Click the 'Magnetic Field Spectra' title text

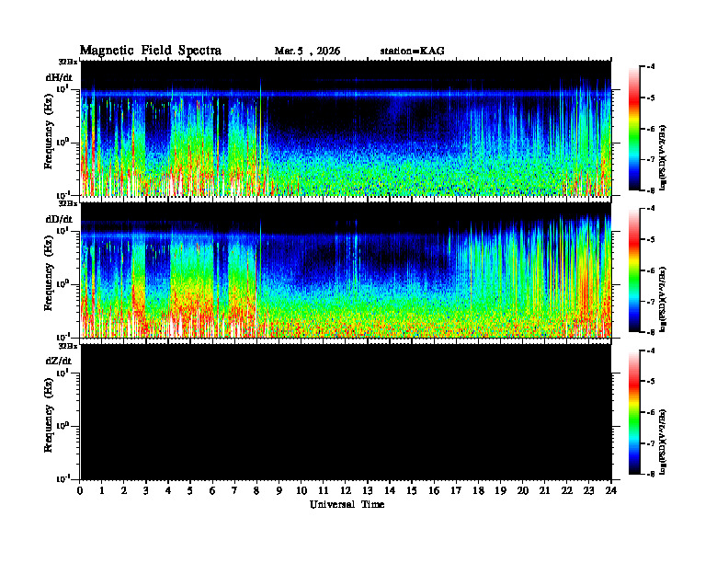[x=151, y=51]
